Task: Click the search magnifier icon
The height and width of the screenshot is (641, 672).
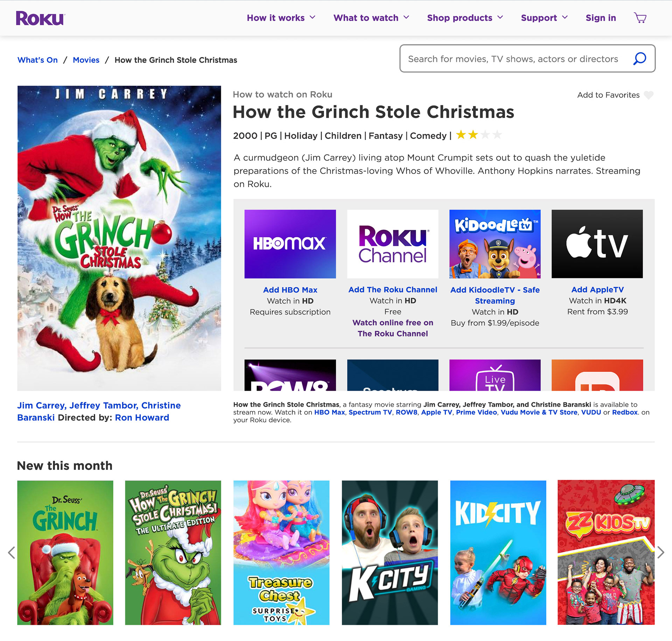Action: coord(639,58)
